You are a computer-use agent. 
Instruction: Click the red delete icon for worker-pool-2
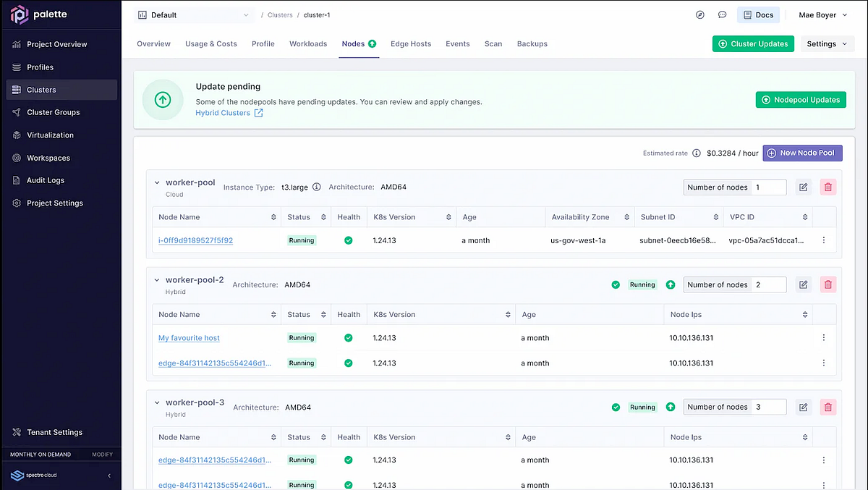(x=828, y=284)
